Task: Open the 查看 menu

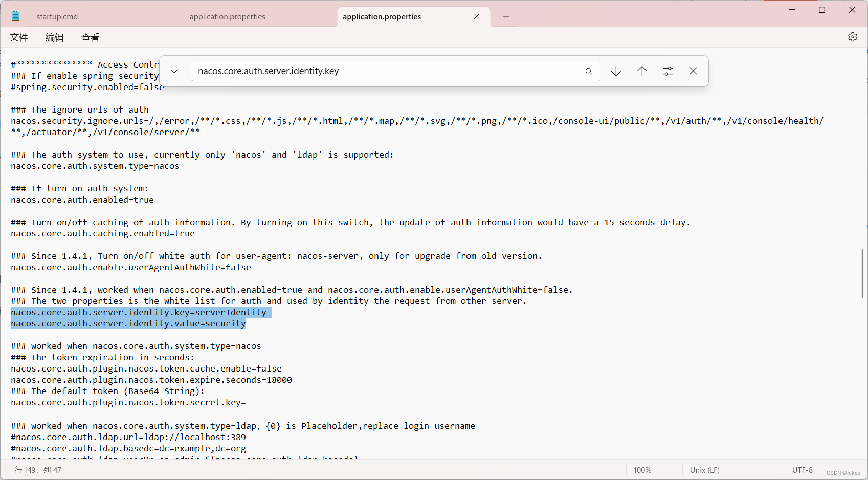Action: point(90,37)
